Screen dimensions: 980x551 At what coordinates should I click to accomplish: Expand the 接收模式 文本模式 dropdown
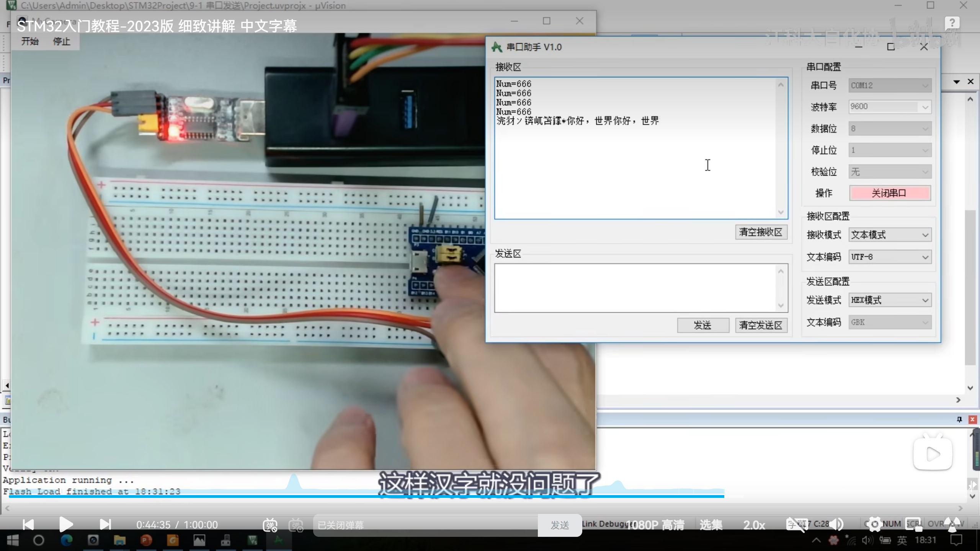pos(890,235)
